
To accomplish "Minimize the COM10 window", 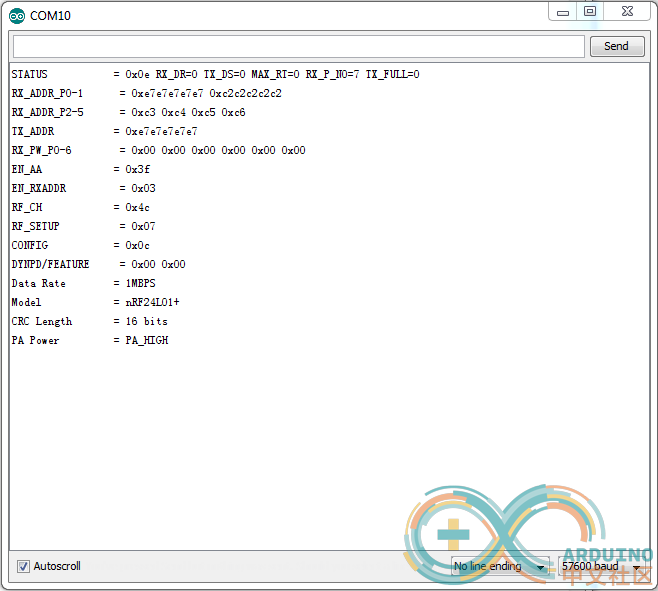I will point(563,11).
